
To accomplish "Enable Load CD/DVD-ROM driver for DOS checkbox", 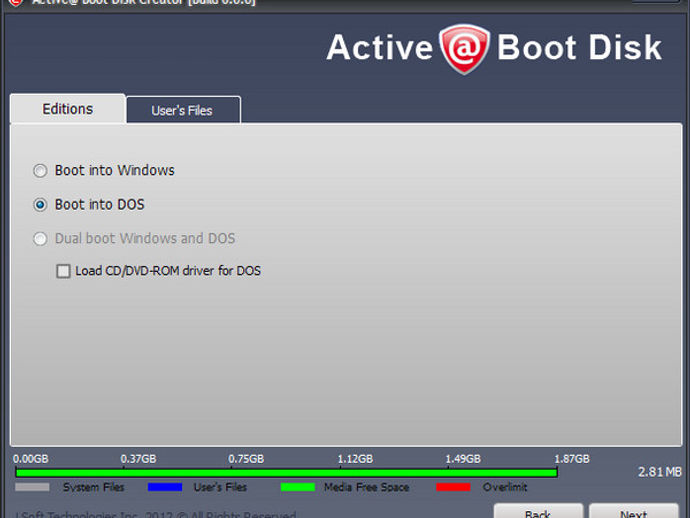I will tap(63, 271).
